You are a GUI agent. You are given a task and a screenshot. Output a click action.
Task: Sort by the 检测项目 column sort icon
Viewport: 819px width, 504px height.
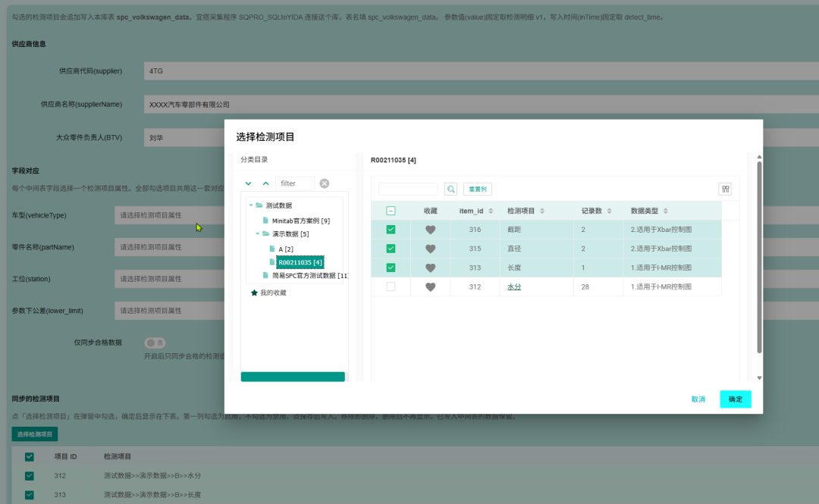542,211
